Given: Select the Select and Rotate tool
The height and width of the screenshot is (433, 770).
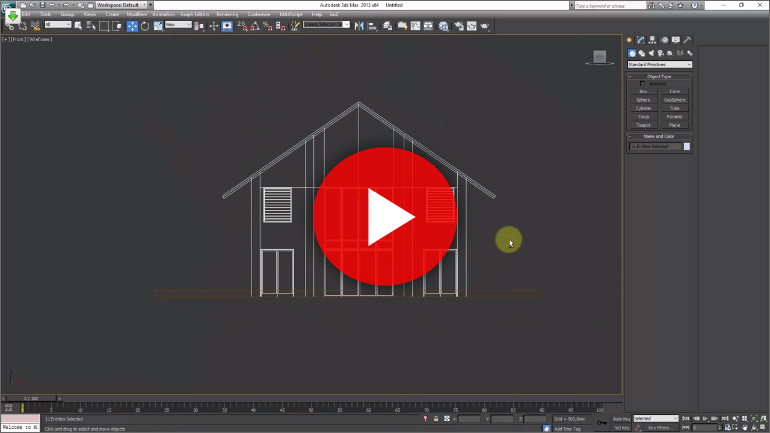Looking at the screenshot, I should point(145,26).
